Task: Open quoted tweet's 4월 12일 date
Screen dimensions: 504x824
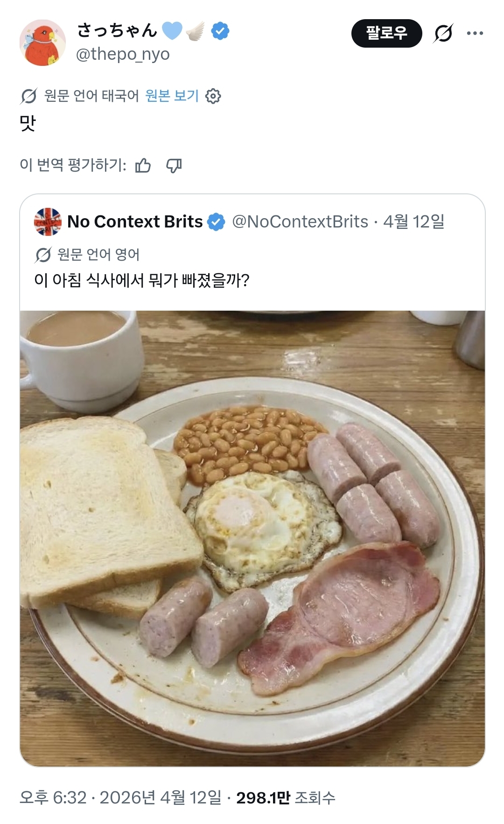Action: (x=413, y=222)
